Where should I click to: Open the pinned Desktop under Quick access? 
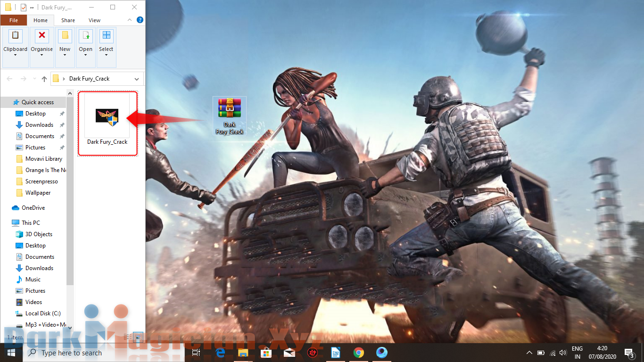[35, 114]
